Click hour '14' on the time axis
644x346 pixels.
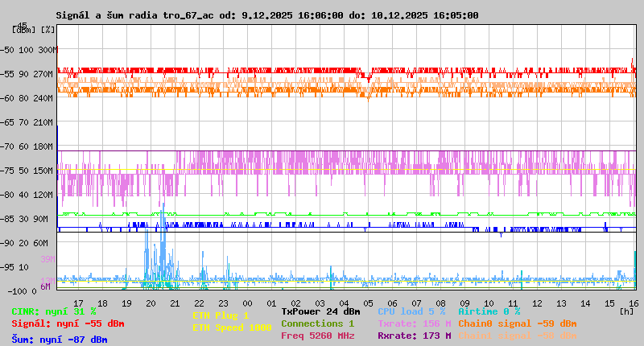coord(586,303)
